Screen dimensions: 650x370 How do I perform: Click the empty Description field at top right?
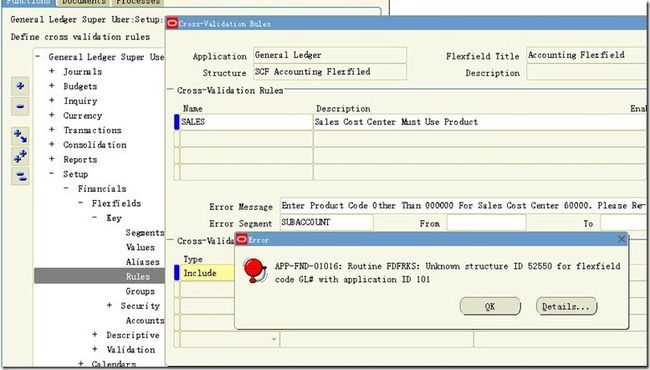[x=587, y=72]
